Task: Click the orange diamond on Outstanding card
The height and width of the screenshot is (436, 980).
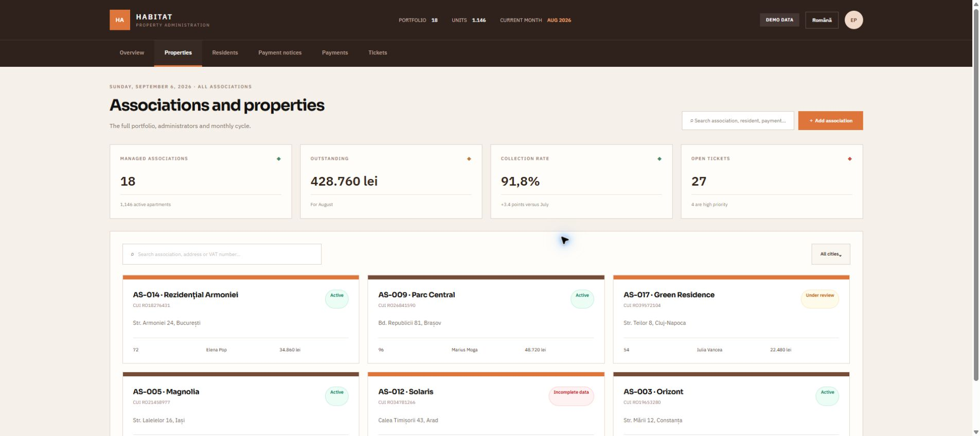Action: 469,159
